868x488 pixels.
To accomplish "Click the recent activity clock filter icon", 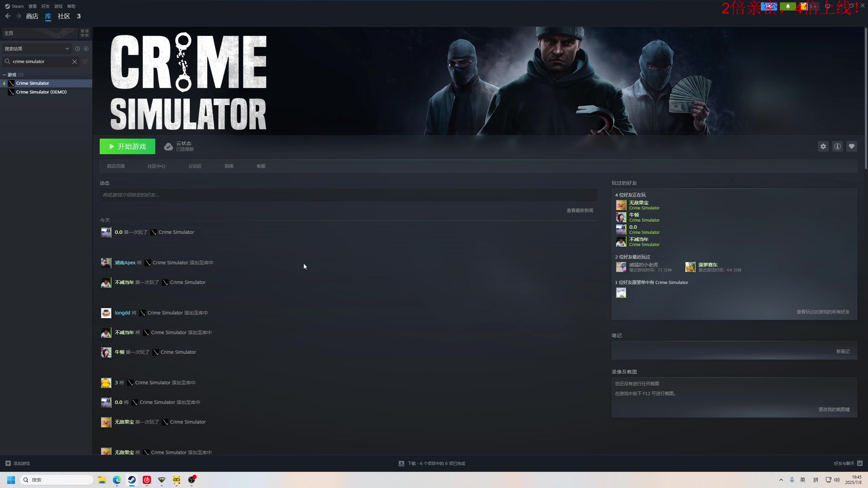I will click(77, 49).
